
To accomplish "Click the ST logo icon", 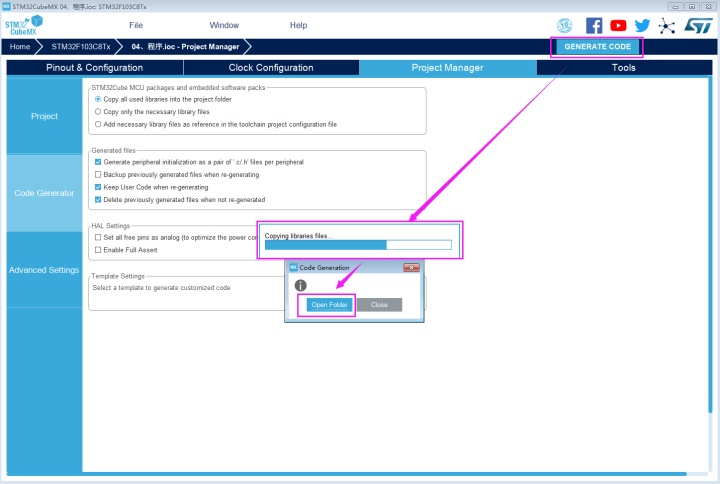I will point(698,25).
